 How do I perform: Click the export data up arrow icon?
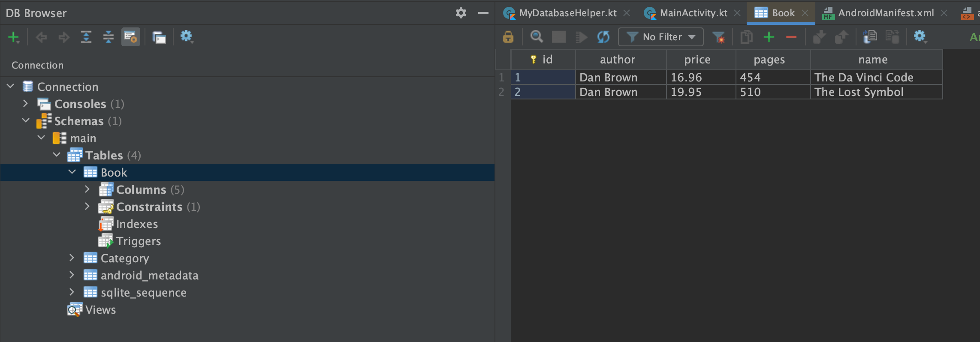tap(841, 37)
